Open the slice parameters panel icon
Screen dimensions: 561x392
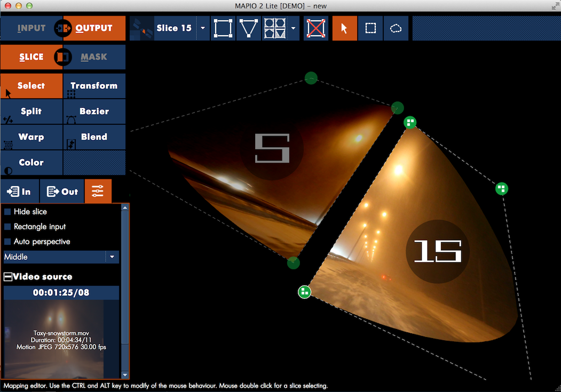98,191
